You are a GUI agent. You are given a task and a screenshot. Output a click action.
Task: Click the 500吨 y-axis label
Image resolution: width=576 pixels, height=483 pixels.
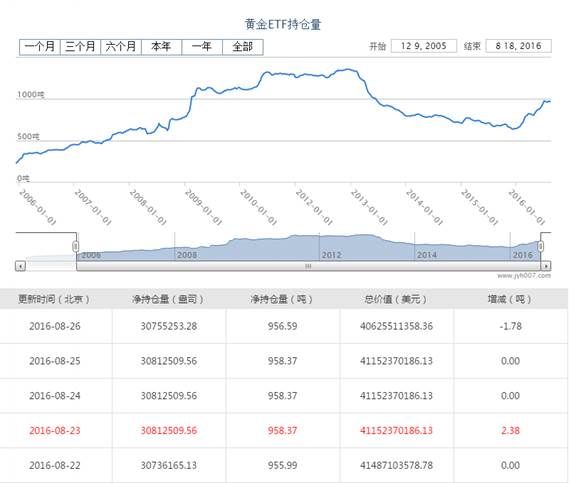click(x=28, y=137)
